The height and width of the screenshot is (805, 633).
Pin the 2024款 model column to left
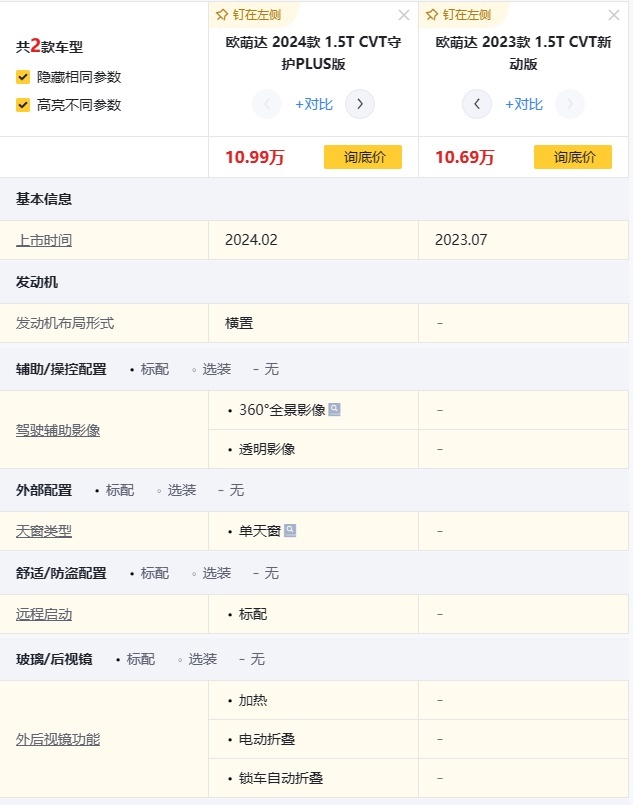(x=248, y=15)
